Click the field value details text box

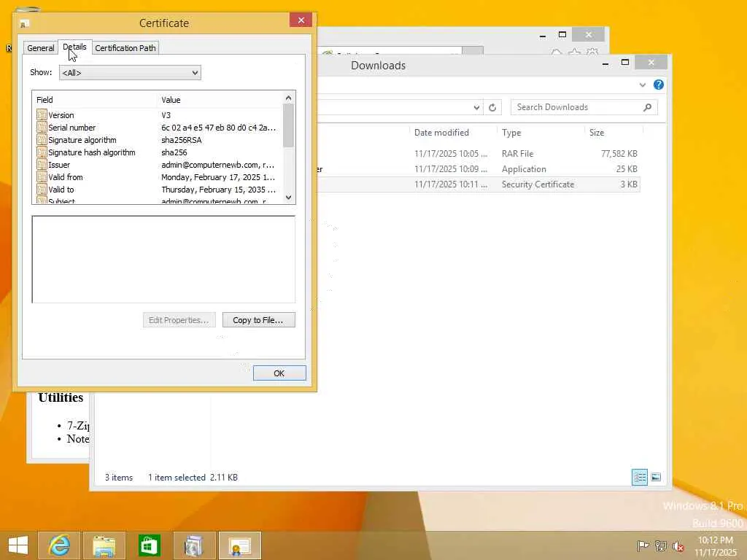click(163, 259)
